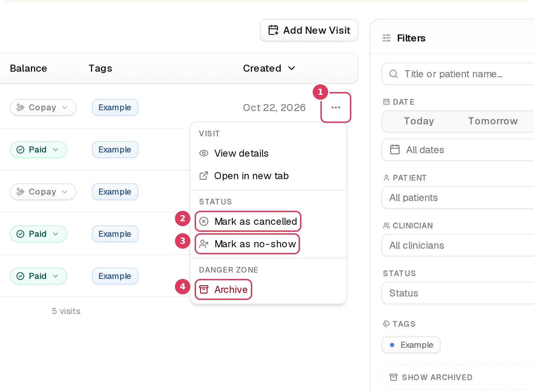The width and height of the screenshot is (534, 392).
Task: Choose Open in new tab menu item
Action: click(x=268, y=176)
